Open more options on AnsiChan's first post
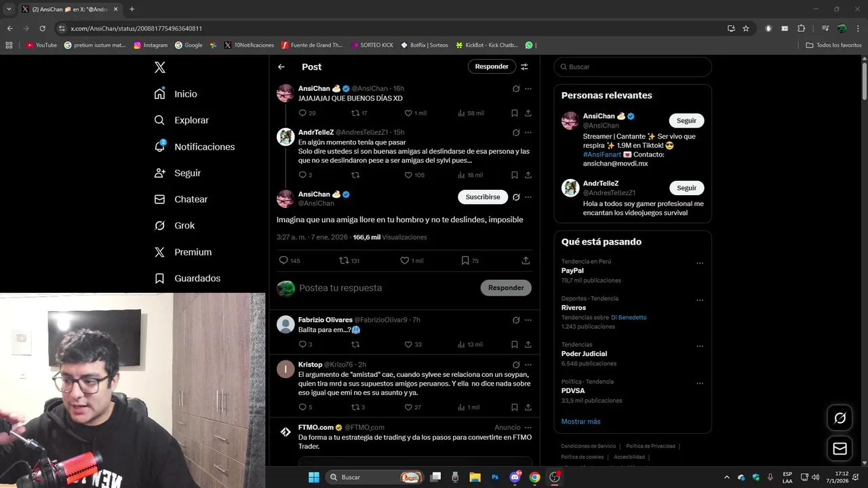868x488 pixels. (x=528, y=89)
